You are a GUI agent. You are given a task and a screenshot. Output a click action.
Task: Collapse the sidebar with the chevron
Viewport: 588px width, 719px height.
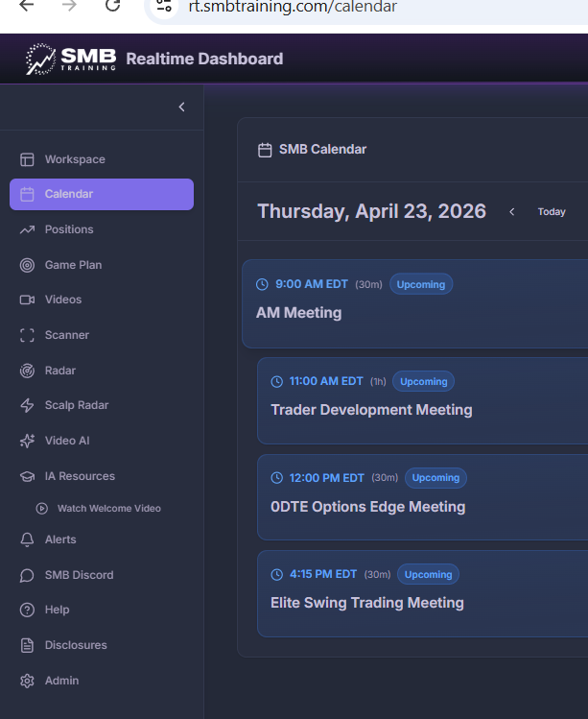pyautogui.click(x=182, y=107)
